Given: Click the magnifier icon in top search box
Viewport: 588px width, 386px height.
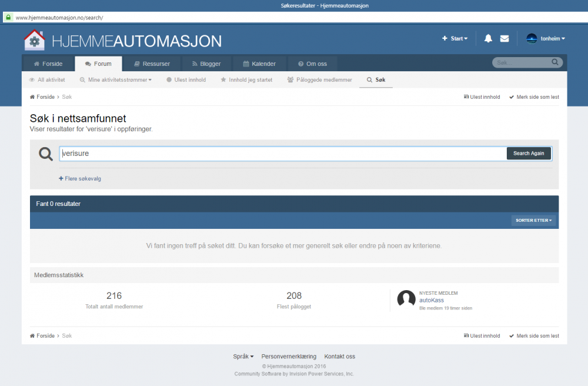Looking at the screenshot, I should pos(554,62).
